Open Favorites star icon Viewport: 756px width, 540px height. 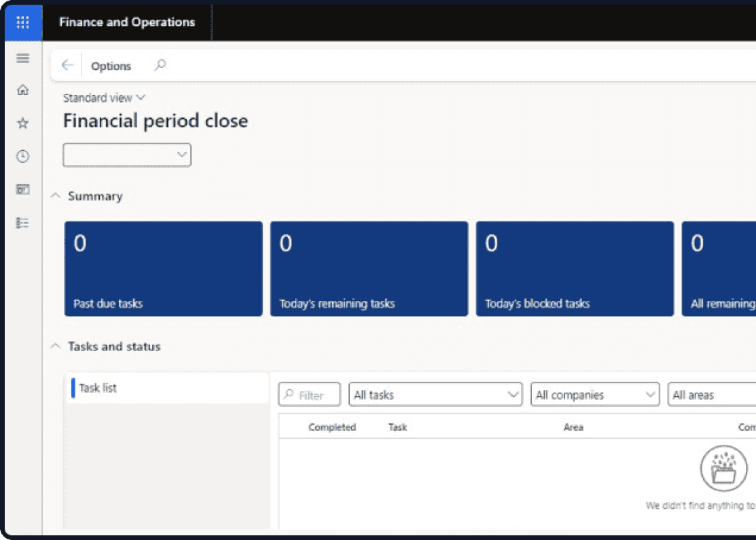[x=22, y=123]
